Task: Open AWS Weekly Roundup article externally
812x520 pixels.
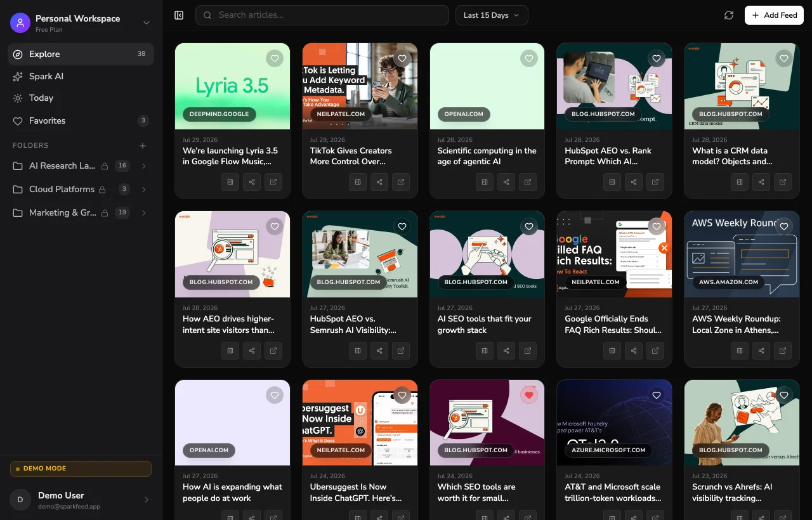Action: 783,350
